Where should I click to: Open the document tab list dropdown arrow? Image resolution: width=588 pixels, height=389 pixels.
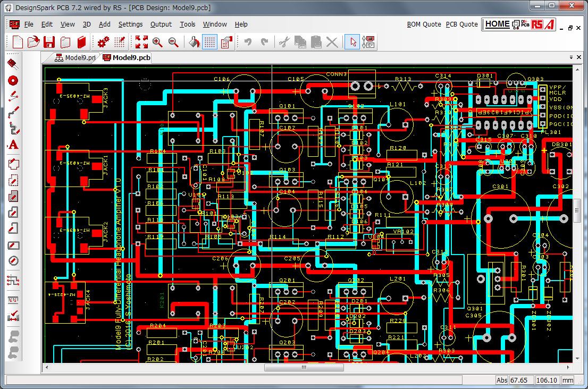tap(571, 57)
